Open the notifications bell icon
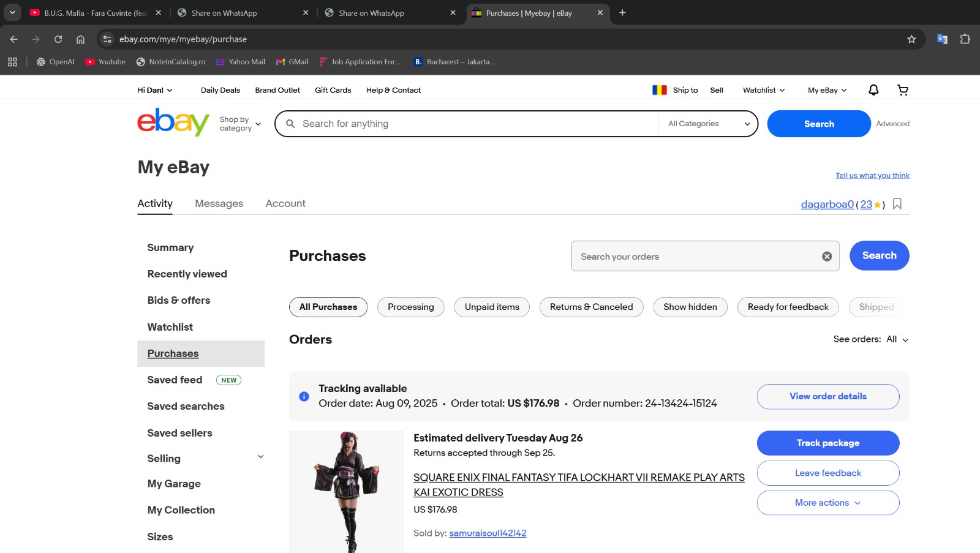 coord(873,90)
